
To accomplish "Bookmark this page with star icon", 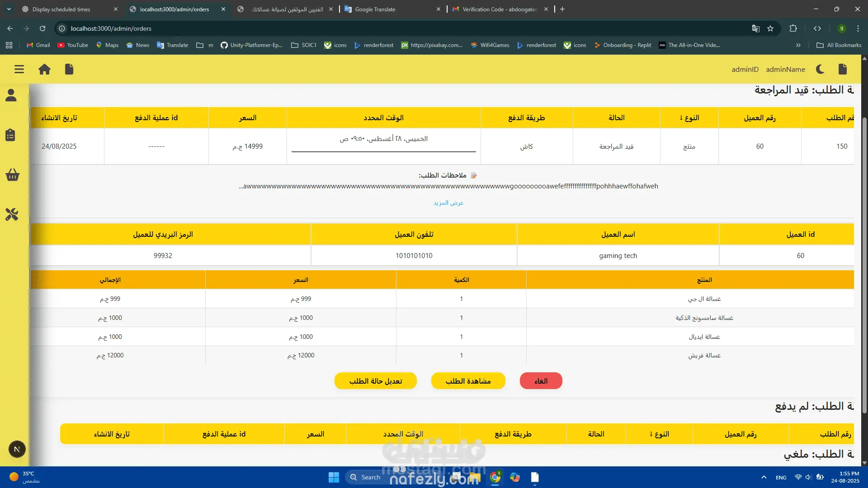I will pyautogui.click(x=770, y=28).
